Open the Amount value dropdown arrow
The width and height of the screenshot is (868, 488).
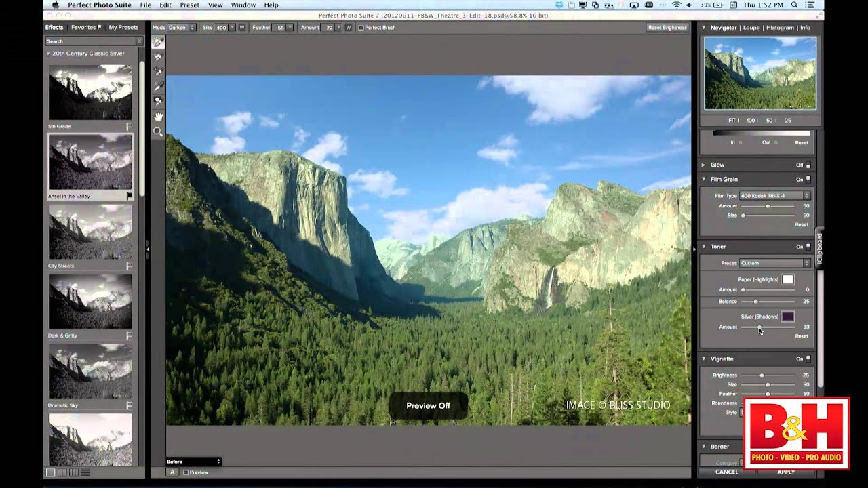click(338, 28)
